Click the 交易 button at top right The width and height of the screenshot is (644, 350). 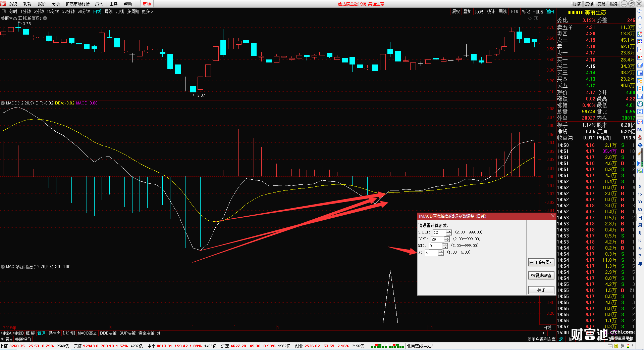601,4
